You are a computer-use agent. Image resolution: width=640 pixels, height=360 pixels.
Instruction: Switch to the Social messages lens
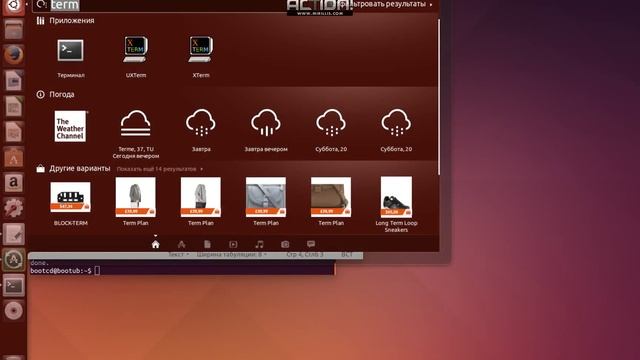[x=311, y=244]
